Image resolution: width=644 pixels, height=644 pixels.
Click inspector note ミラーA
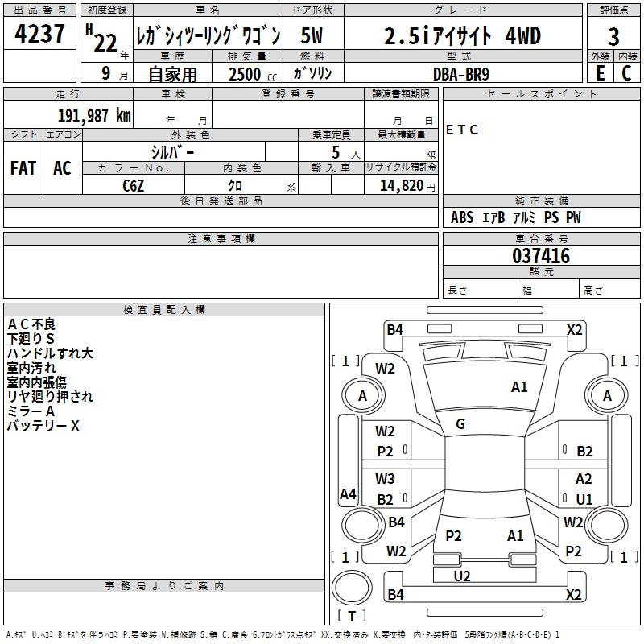[31, 411]
